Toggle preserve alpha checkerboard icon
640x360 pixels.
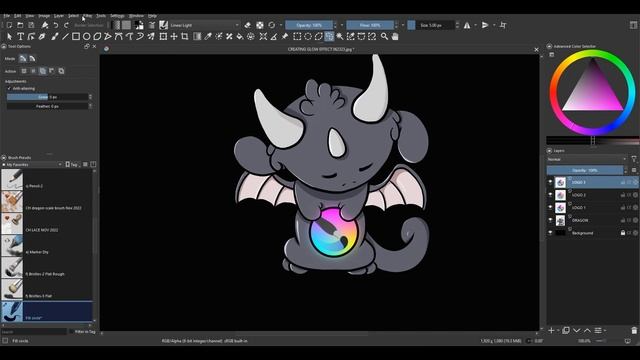point(260,25)
